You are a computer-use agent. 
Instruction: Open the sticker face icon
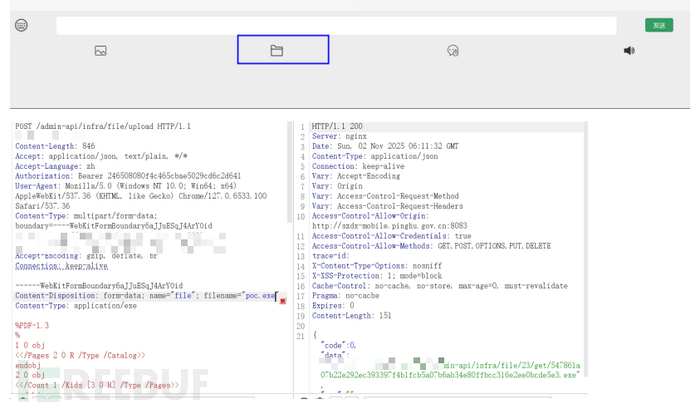pyautogui.click(x=453, y=50)
